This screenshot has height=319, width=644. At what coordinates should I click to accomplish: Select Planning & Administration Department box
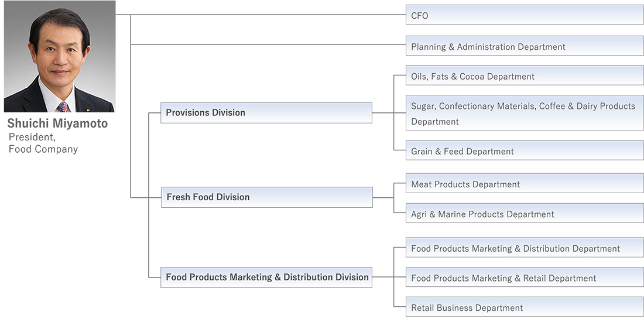tap(524, 46)
